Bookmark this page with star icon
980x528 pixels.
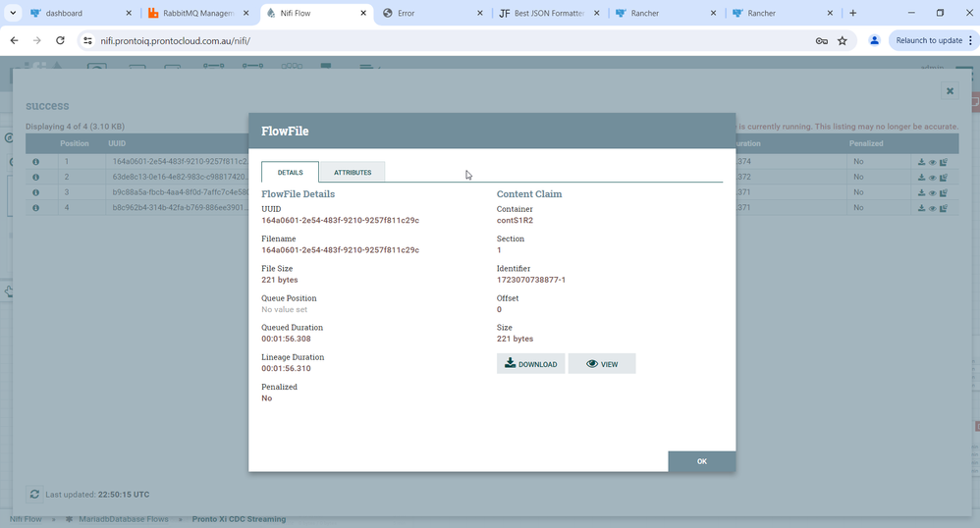[x=843, y=40]
